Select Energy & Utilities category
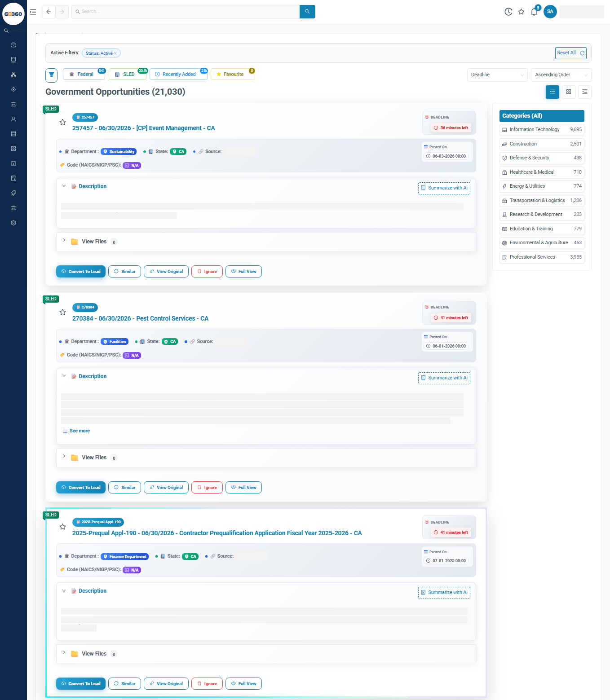The image size is (610, 700). (542, 186)
